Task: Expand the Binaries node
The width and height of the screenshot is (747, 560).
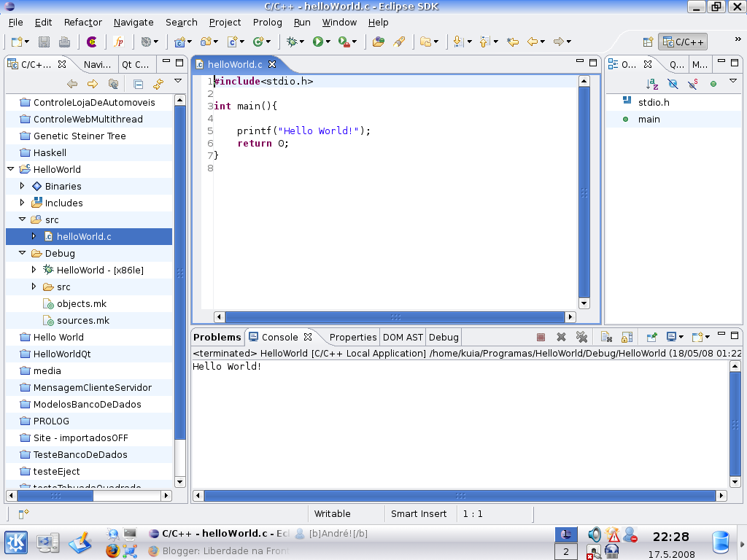Action: (22, 186)
